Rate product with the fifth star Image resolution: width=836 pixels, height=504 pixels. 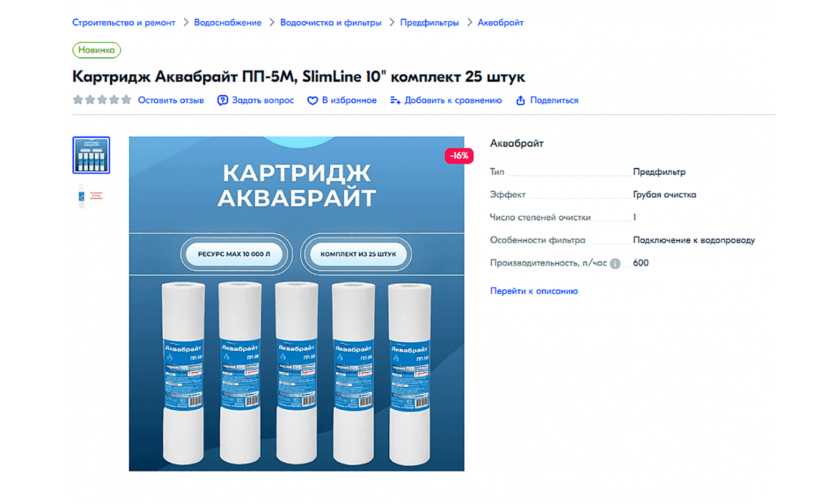(127, 100)
